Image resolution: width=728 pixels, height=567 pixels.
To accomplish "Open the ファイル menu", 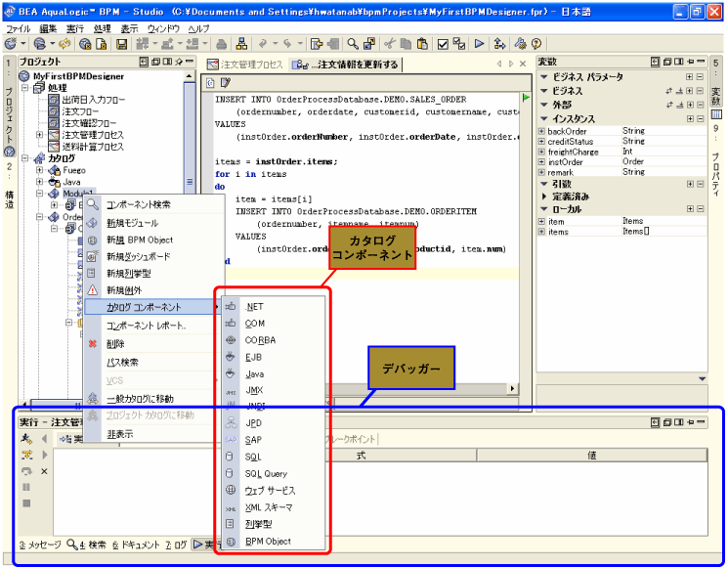I will click(x=19, y=28).
